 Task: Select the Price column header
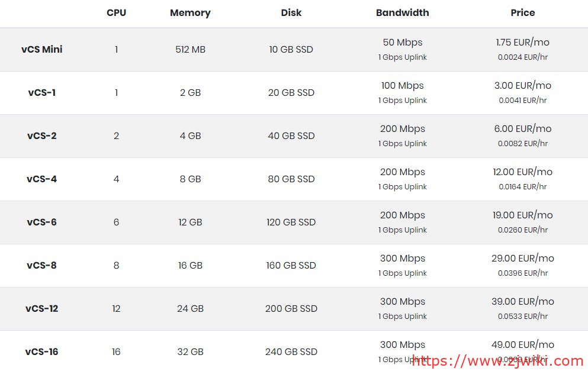coord(522,13)
